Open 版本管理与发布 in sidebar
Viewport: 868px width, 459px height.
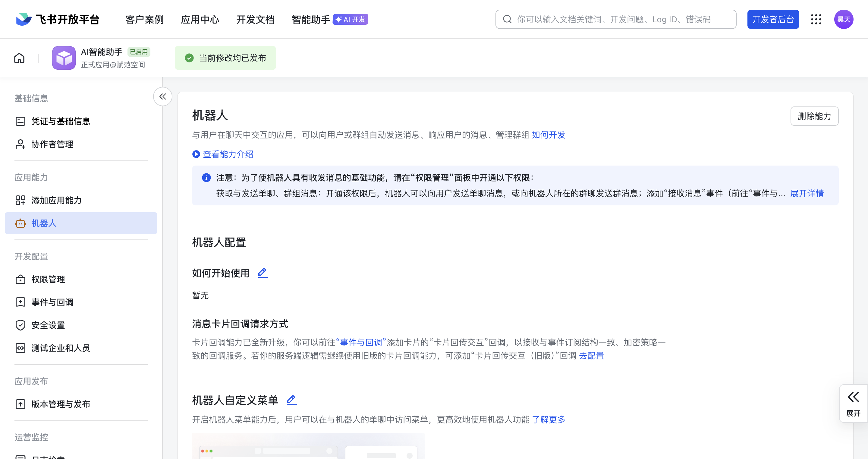(x=81, y=404)
